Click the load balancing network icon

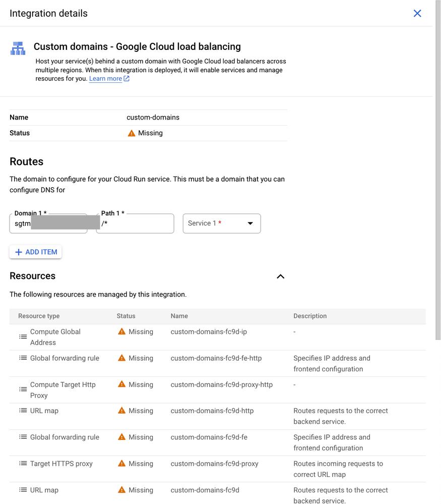tap(18, 48)
